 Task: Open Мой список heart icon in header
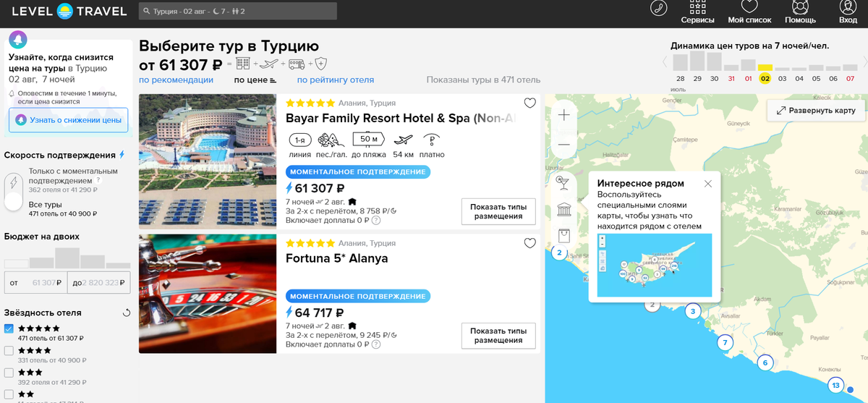[x=749, y=7]
